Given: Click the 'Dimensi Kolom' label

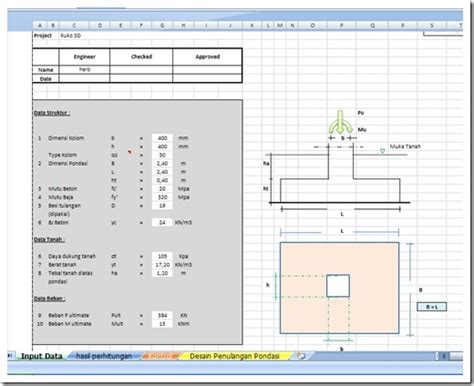Looking at the screenshot, I should [x=66, y=138].
